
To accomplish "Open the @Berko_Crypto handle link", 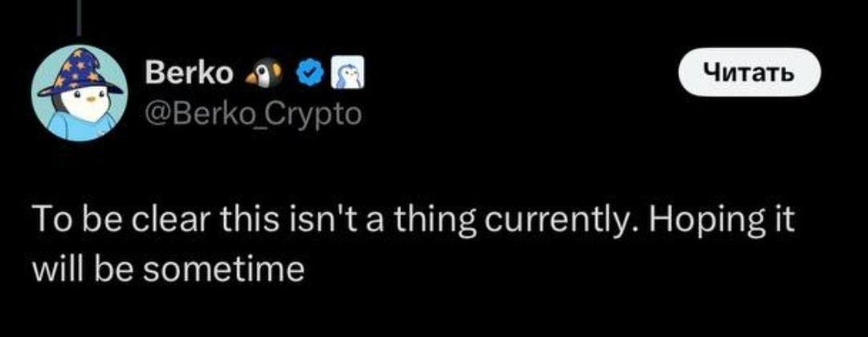I will tap(252, 115).
